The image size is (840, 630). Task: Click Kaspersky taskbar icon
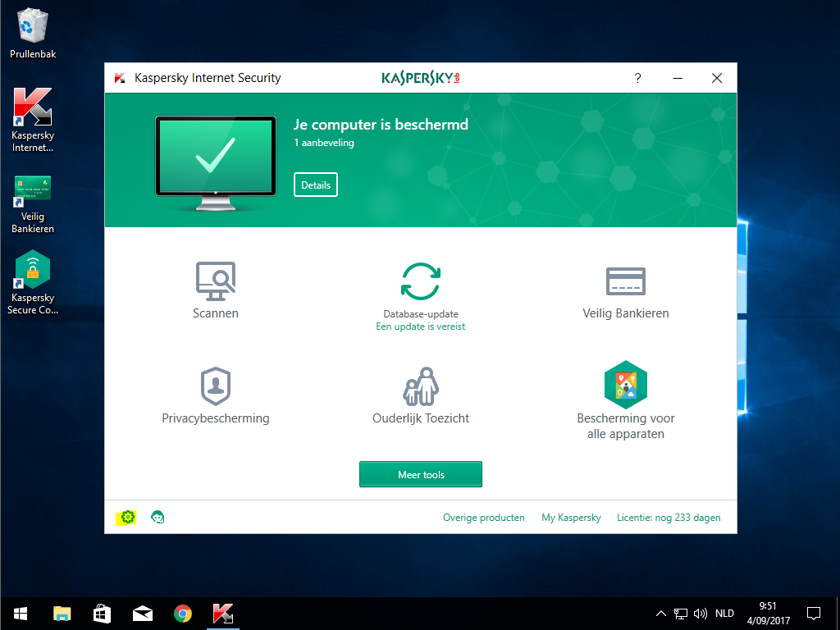[223, 614]
